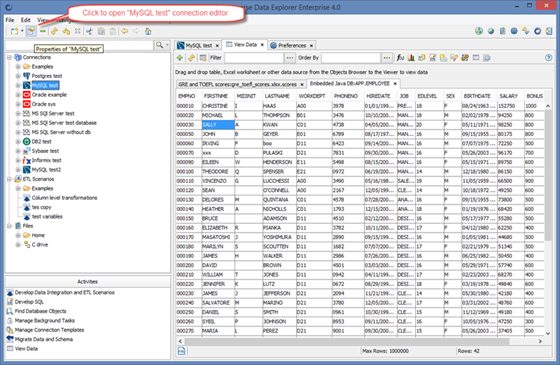Click the horizontal scrollbar right arrow
This screenshot has height=365, width=560.
pos(540,341)
